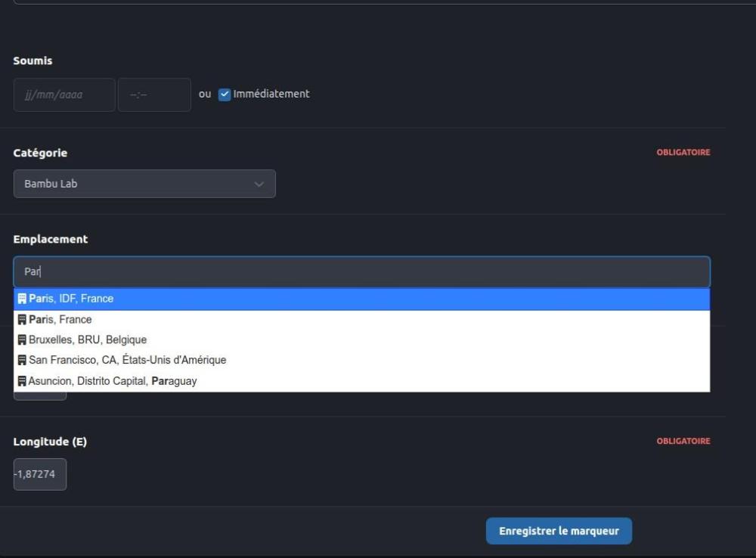Viewport: 756px width, 558px height.
Task: Open the Catégorie dropdown showing Bambu Lab
Action: coord(144,184)
